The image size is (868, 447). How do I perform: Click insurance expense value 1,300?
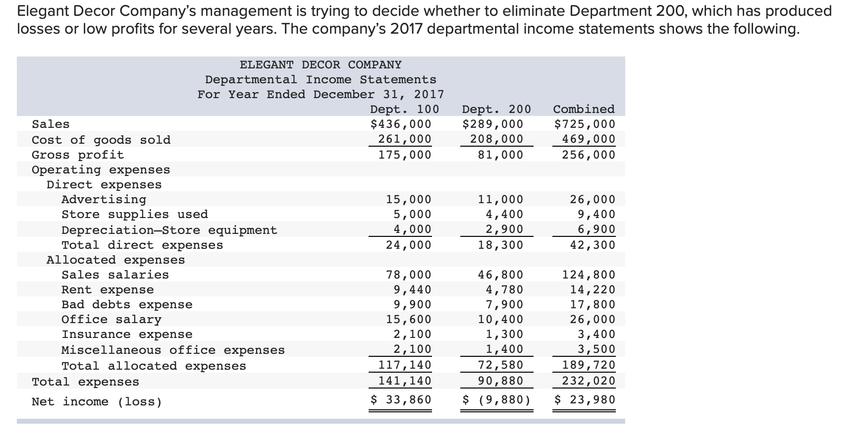(x=504, y=335)
